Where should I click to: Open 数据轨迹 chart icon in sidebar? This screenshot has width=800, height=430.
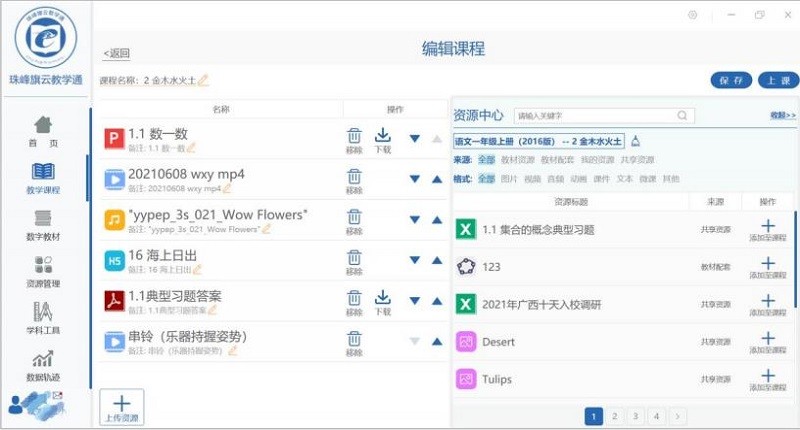[43, 359]
